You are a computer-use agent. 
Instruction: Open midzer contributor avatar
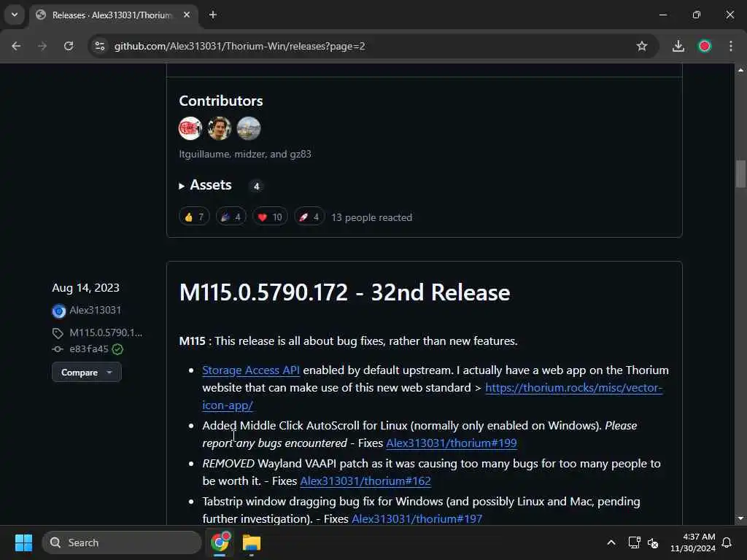tap(219, 128)
